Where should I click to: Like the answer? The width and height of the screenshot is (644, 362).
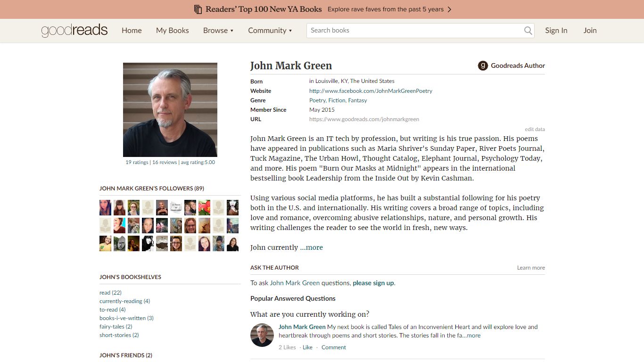tap(307, 347)
